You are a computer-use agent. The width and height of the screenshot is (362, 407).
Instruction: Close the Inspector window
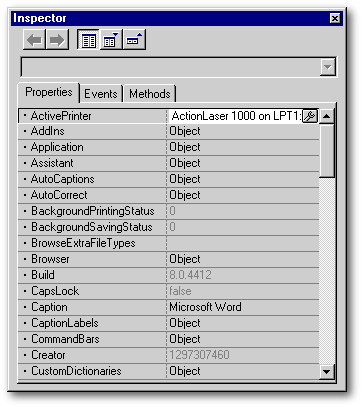pyautogui.click(x=335, y=18)
